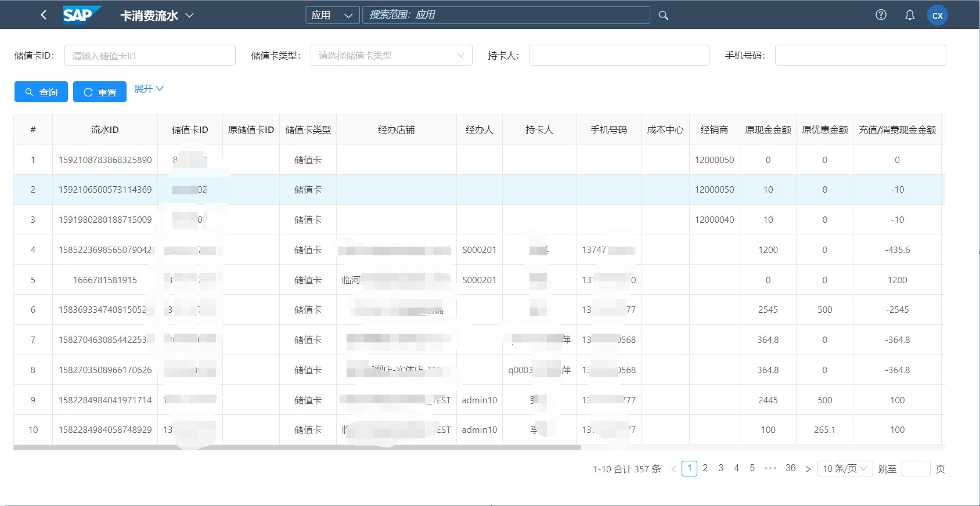Click the 流水ID column header
This screenshot has width=980, height=506.
point(105,130)
